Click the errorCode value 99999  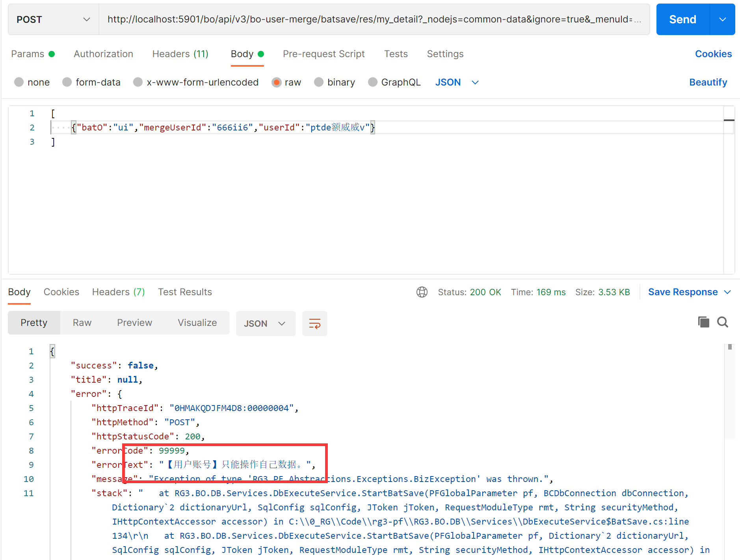(172, 450)
